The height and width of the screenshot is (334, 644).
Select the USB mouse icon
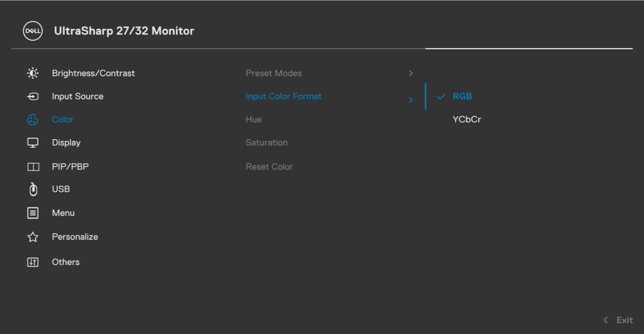(33, 189)
